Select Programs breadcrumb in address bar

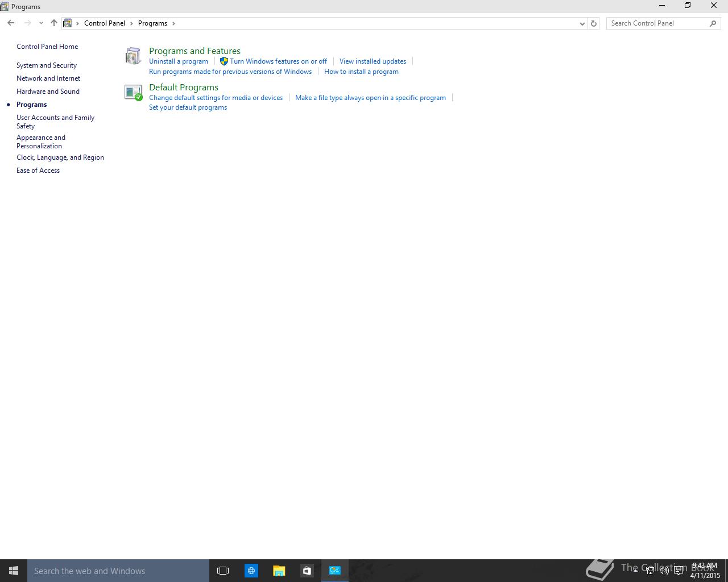(x=152, y=23)
